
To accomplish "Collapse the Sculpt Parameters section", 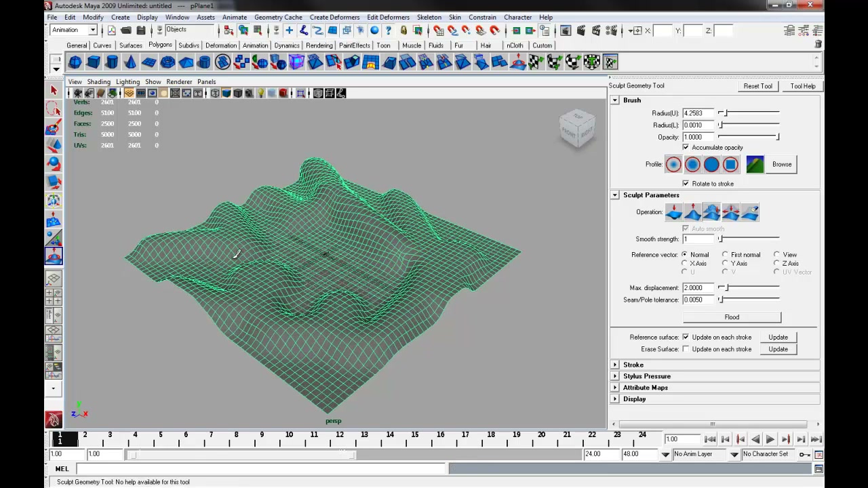I will (x=615, y=195).
